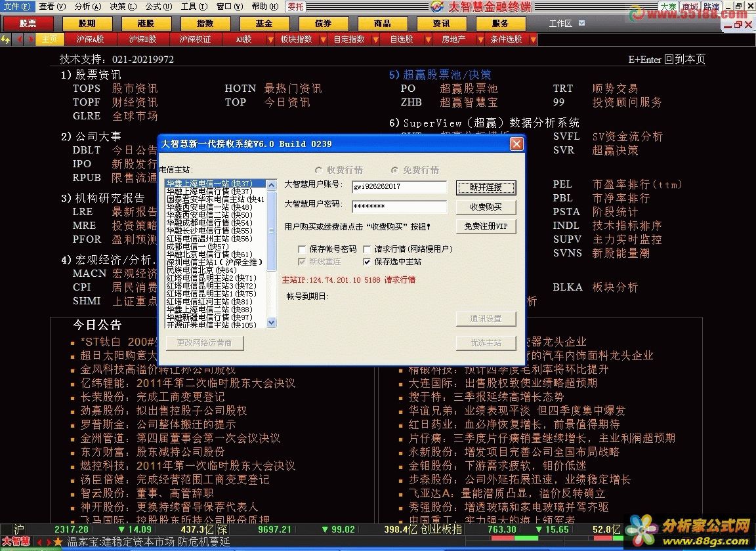Click the 大智慧 logo in the title bar
Screen dimensions: 756x551
pyautogui.click(x=437, y=7)
